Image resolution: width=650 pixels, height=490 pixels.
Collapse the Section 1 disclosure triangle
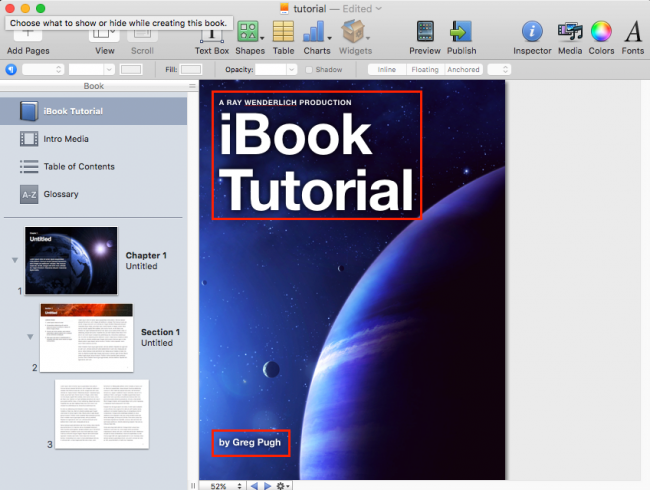point(30,337)
